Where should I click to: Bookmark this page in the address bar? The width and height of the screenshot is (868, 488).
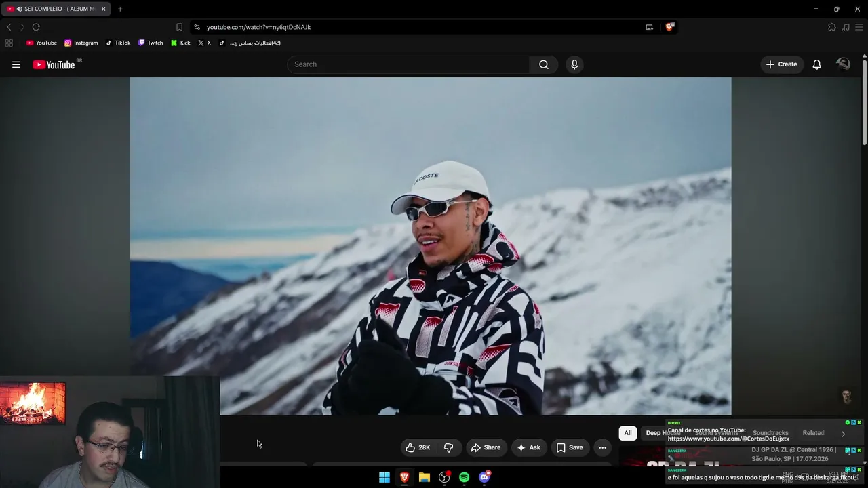pos(179,27)
